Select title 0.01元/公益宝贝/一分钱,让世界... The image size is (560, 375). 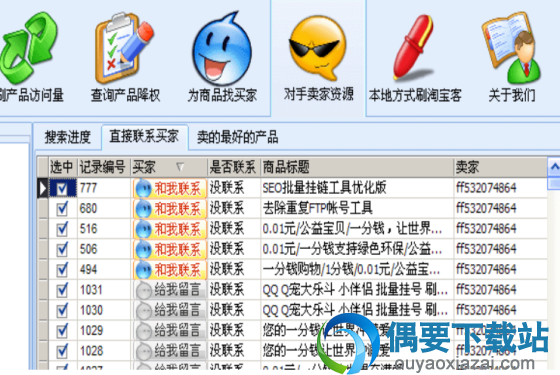tap(352, 229)
